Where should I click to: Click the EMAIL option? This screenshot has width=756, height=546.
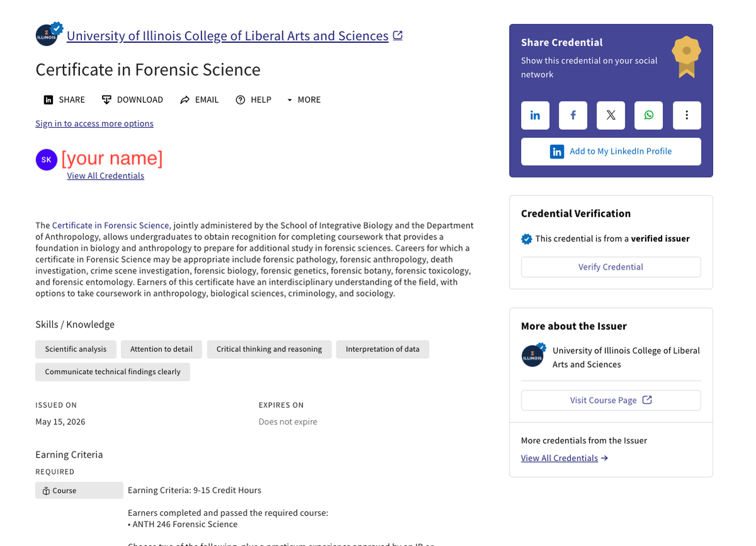pyautogui.click(x=199, y=100)
